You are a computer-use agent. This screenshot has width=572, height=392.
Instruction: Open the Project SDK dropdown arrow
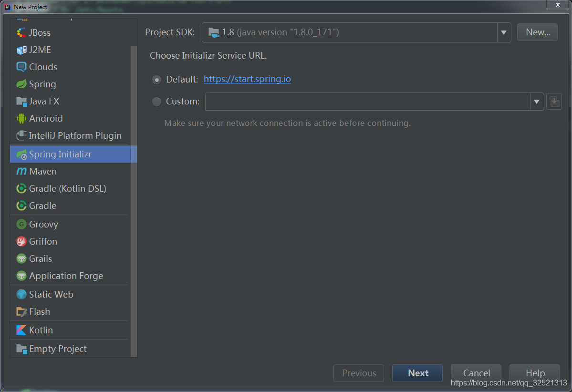[x=503, y=32]
